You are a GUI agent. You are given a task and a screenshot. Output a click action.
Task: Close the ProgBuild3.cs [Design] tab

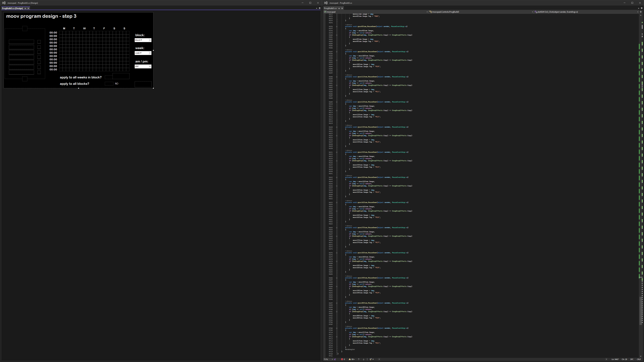coord(28,8)
